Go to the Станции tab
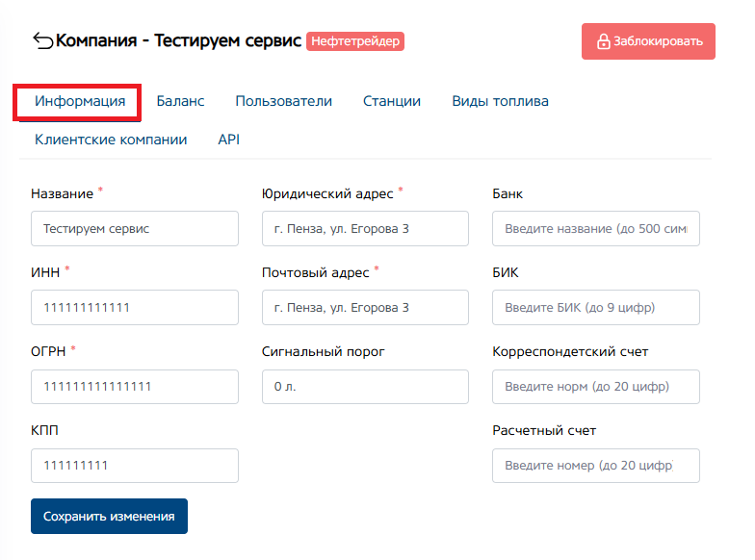This screenshot has width=755, height=560. pos(392,101)
